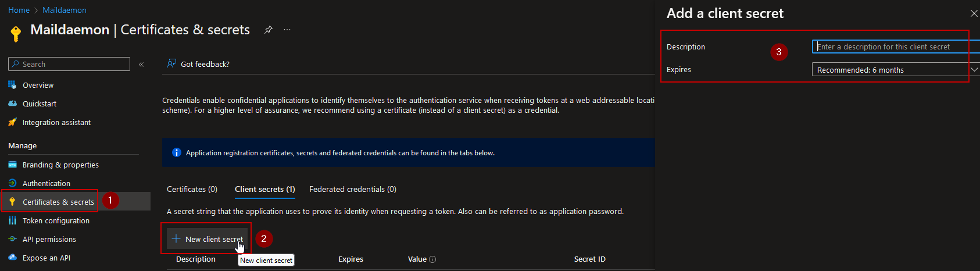Go to Maildaemon breadcrumb link
The image size is (980, 271).
click(65, 10)
